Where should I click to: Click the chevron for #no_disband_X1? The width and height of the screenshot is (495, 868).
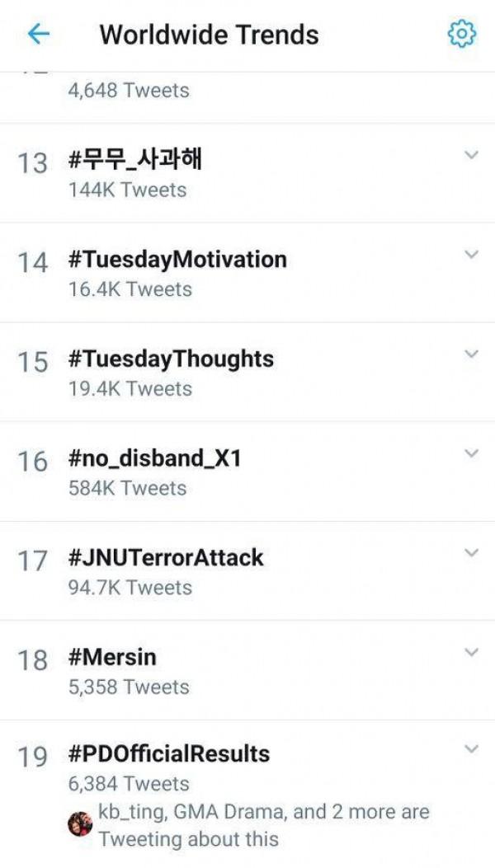click(x=471, y=453)
